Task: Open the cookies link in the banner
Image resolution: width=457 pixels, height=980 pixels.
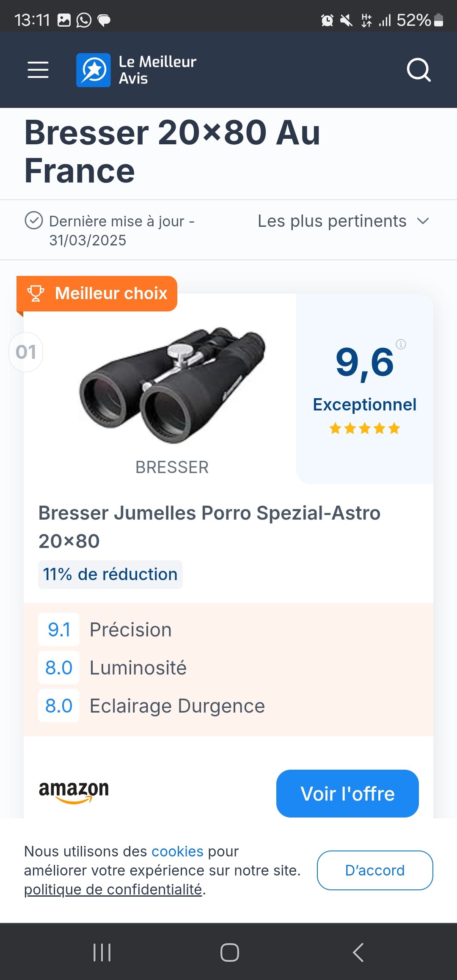Action: (x=177, y=851)
